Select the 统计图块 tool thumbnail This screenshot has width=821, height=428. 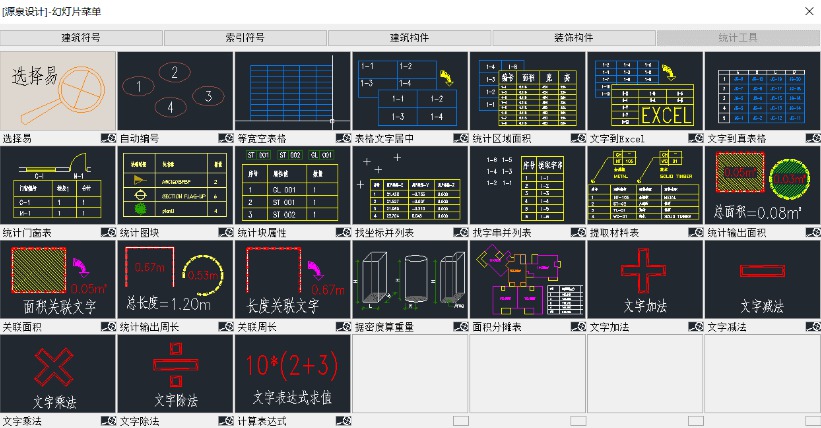(175, 185)
